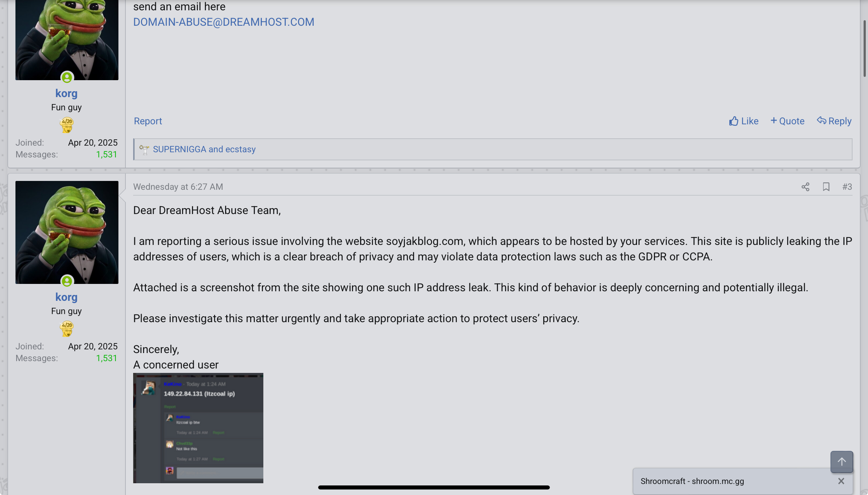Bookmark post #3 with bookmark icon
The image size is (868, 495).
pyautogui.click(x=826, y=187)
